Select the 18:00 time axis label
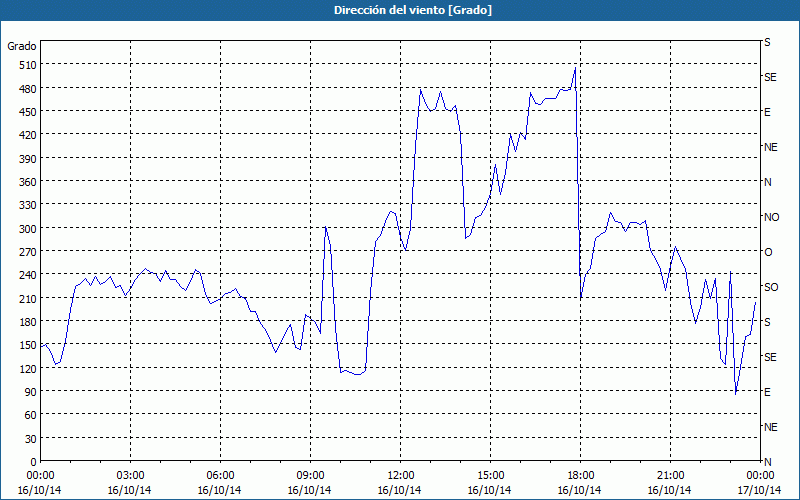 581,476
